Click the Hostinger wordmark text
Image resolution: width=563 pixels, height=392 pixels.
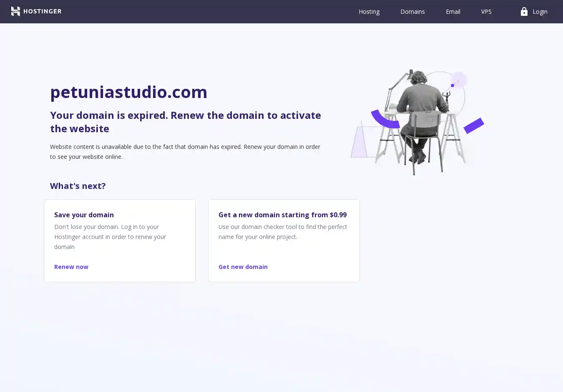tap(42, 11)
